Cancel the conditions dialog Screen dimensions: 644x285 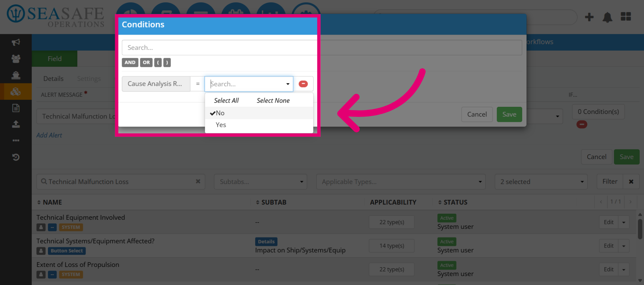(x=477, y=115)
